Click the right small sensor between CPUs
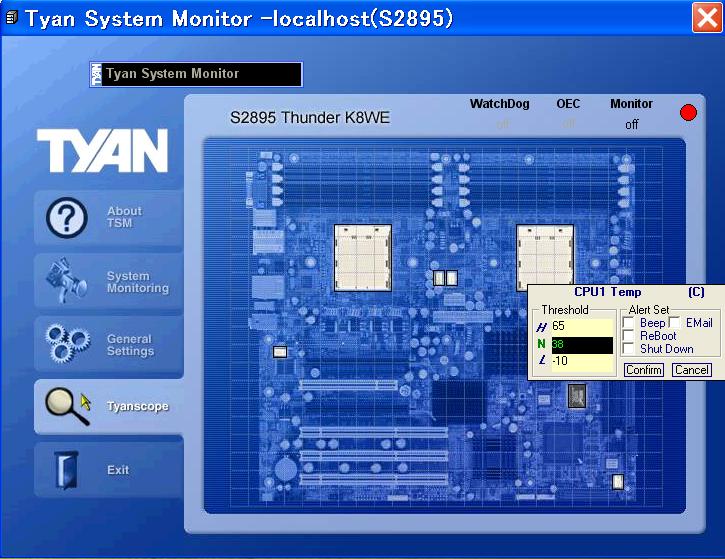 click(452, 278)
